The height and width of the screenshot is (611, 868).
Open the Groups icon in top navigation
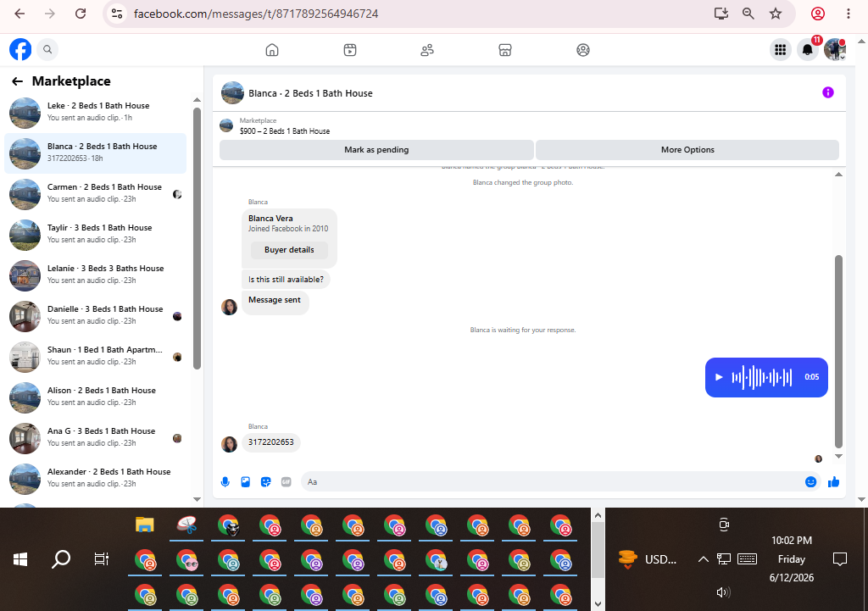tap(583, 50)
